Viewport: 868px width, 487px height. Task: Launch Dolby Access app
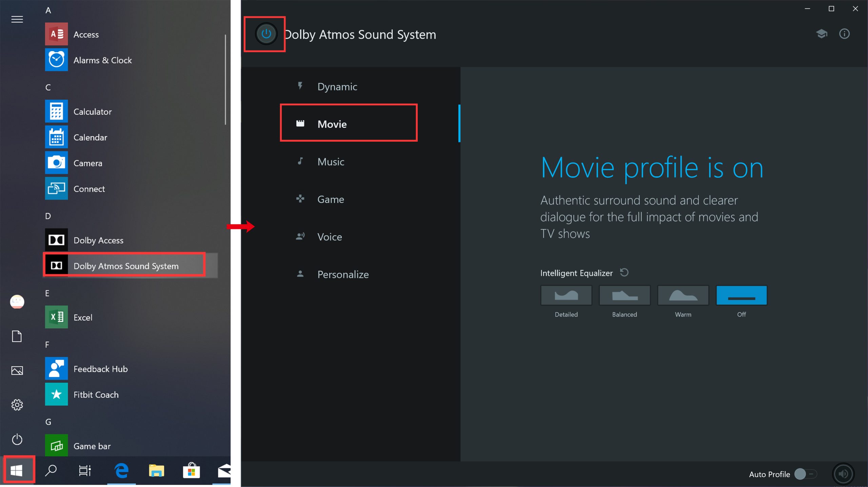click(x=131, y=240)
